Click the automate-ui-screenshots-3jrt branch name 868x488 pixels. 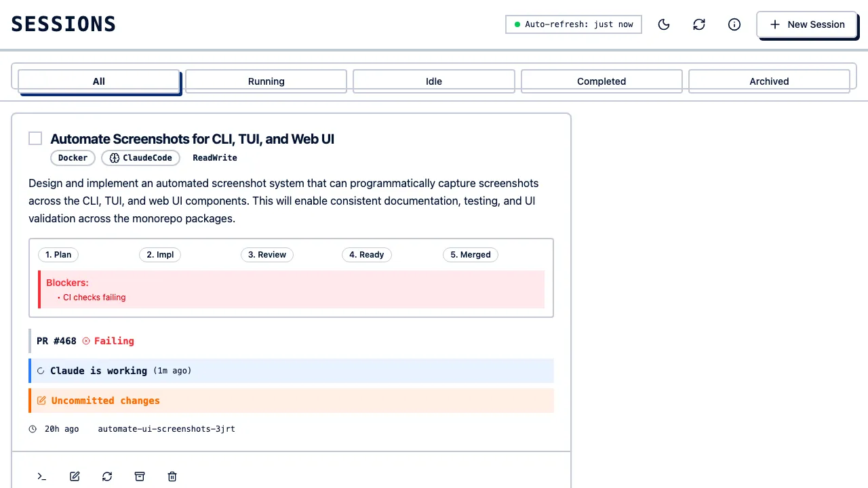[166, 428]
